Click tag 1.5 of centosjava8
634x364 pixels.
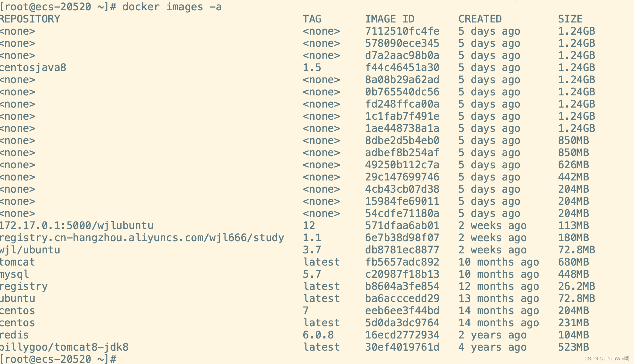[312, 67]
